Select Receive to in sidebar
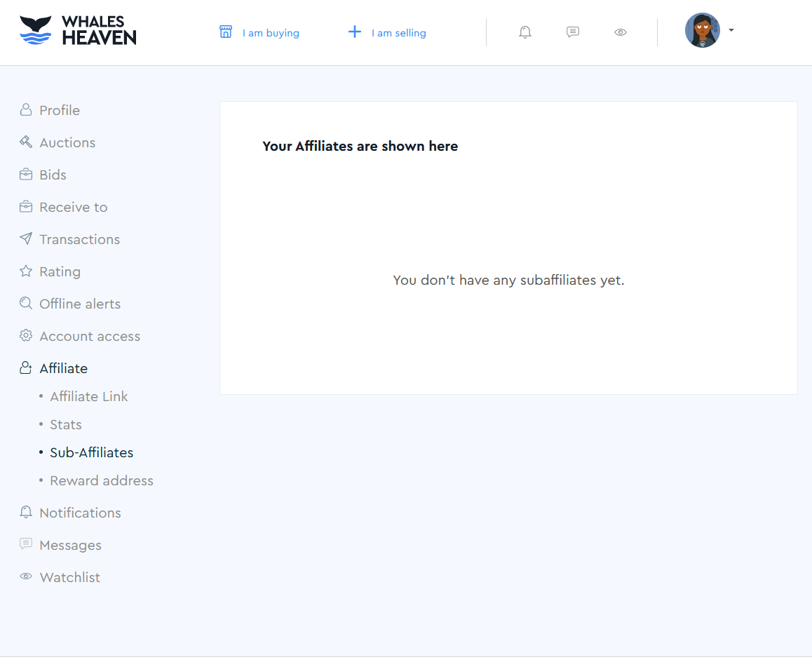The width and height of the screenshot is (812, 669). point(74,207)
